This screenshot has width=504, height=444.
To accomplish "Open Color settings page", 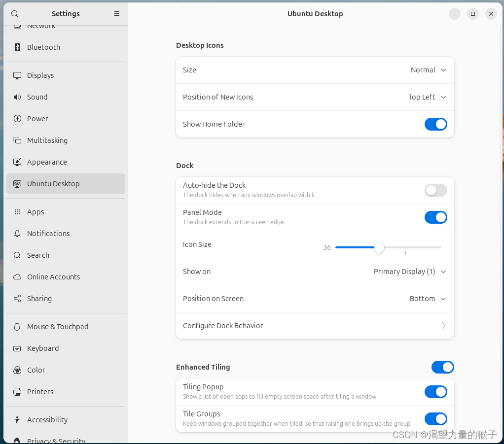I will (66, 370).
